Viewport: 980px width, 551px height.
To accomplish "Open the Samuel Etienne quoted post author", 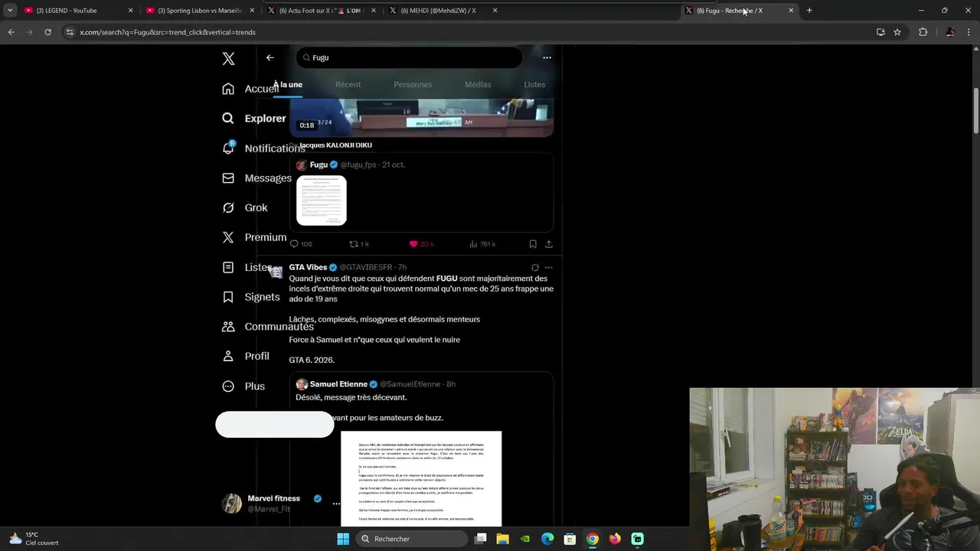I will (x=338, y=384).
